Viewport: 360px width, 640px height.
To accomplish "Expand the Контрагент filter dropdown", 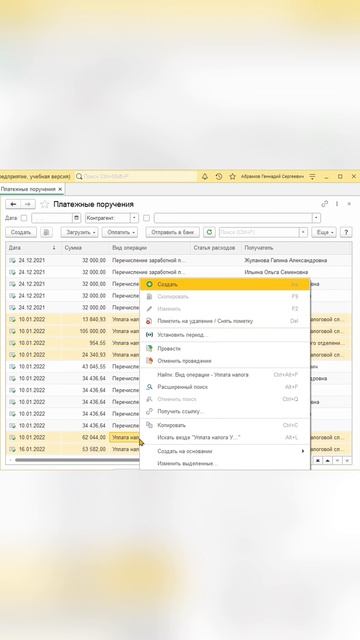I will pyautogui.click(x=134, y=218).
